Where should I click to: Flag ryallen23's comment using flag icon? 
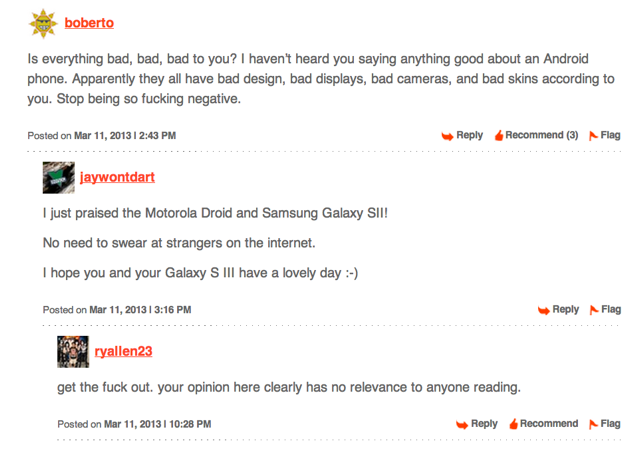593,424
